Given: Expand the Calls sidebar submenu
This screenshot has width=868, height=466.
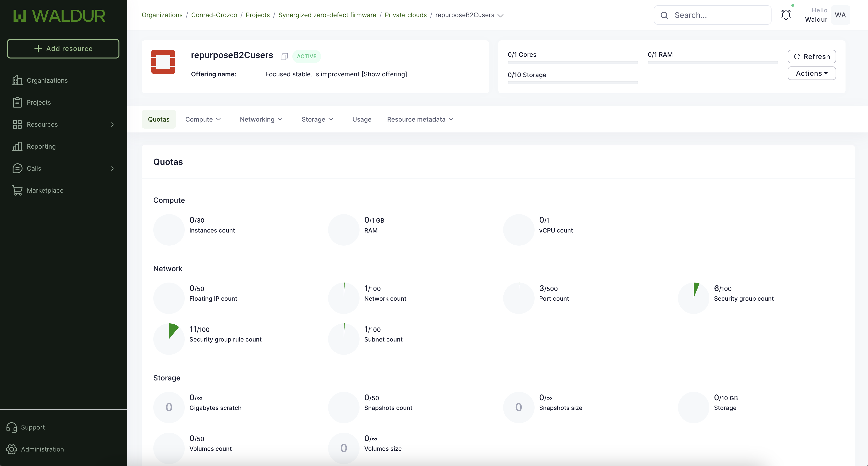Looking at the screenshot, I should [x=112, y=168].
